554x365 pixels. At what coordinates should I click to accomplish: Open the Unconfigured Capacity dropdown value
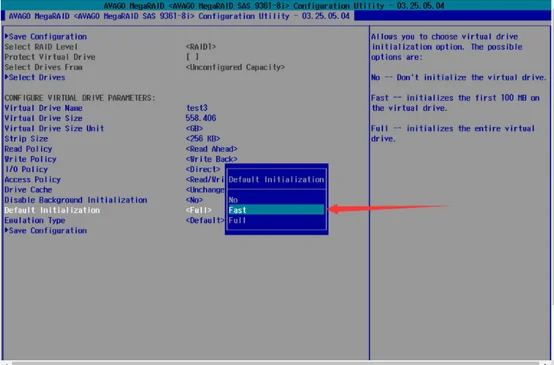235,67
